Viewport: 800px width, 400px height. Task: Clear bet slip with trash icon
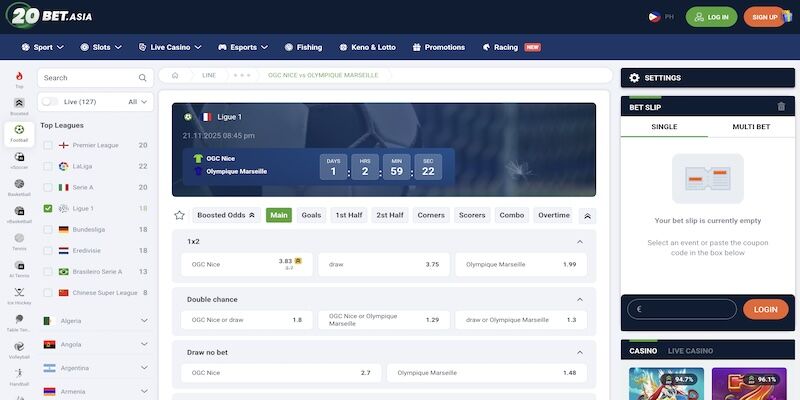[x=781, y=107]
